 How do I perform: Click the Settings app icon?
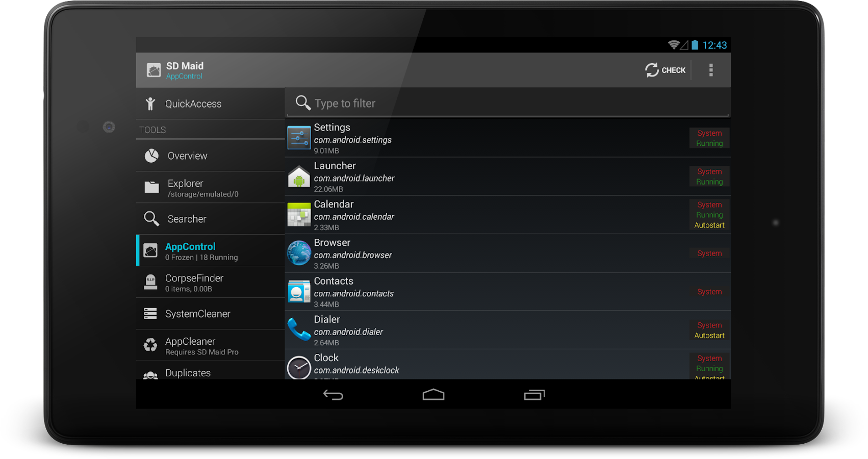(299, 138)
